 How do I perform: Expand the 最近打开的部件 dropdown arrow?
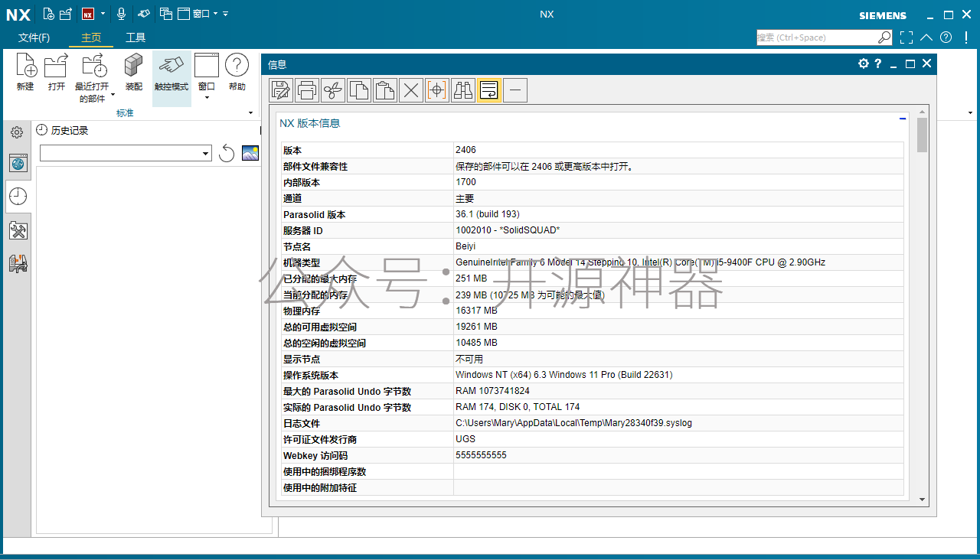(113, 95)
